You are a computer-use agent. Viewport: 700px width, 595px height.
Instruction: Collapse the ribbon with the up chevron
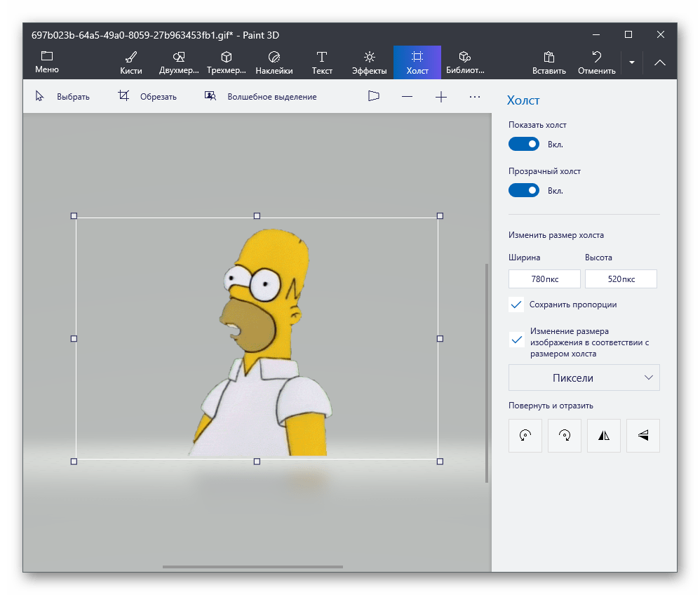pos(660,62)
